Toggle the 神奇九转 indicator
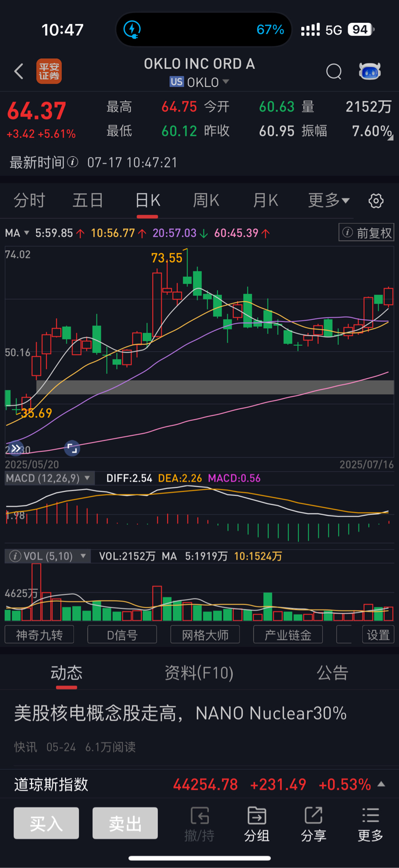Screen dimensions: 399x868 pos(39,635)
